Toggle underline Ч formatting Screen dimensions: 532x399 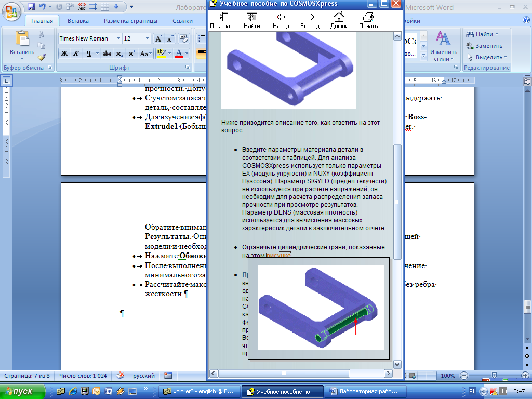click(88, 54)
